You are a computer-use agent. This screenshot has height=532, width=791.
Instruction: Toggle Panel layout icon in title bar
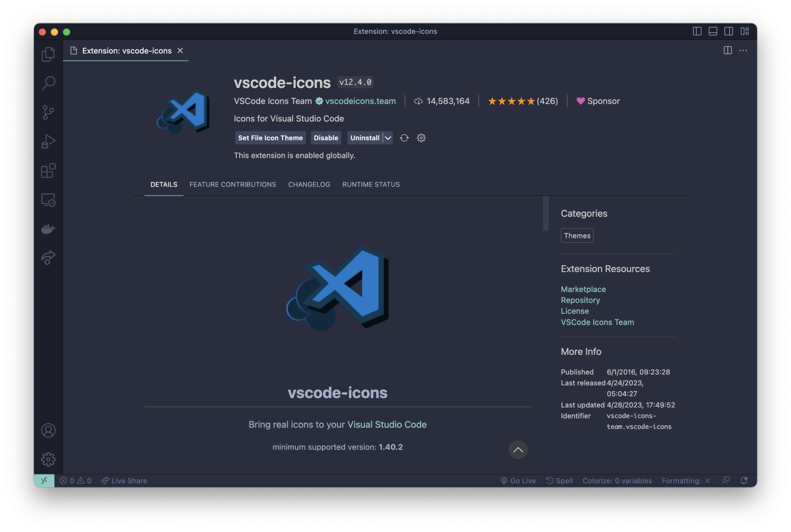(713, 31)
